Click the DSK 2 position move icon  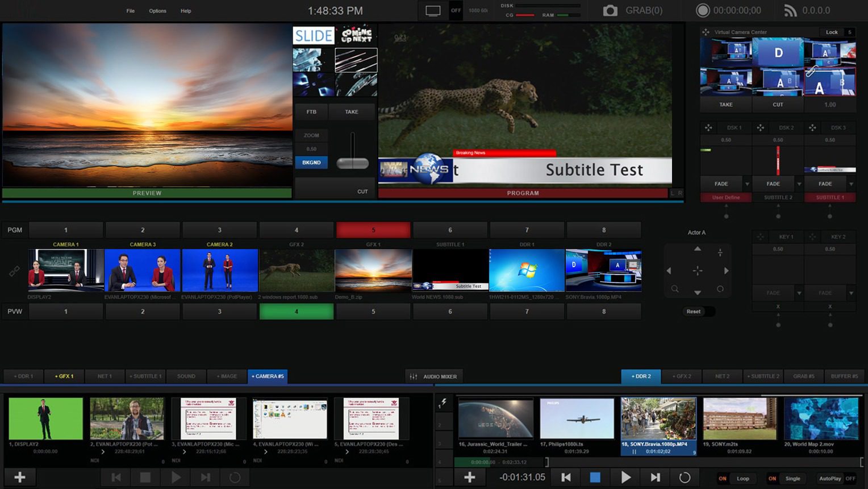(x=760, y=128)
